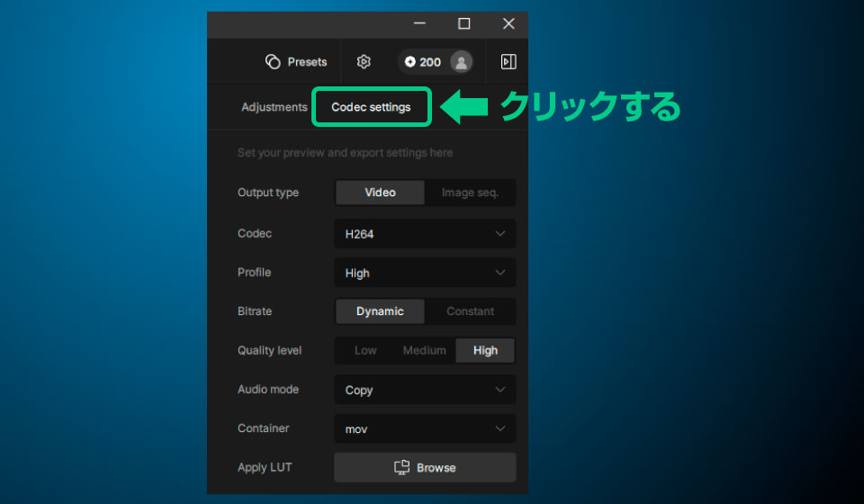This screenshot has height=504, width=864.
Task: Minimize the application window
Action: click(420, 24)
